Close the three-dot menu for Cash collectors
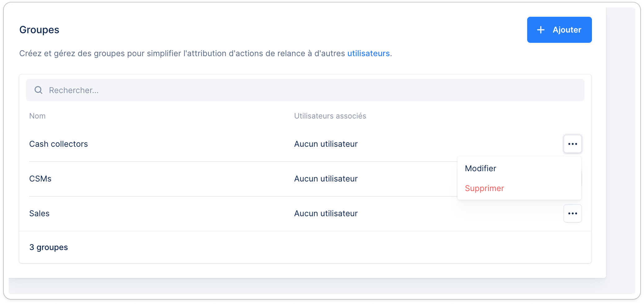This screenshot has width=644, height=304. click(x=572, y=144)
